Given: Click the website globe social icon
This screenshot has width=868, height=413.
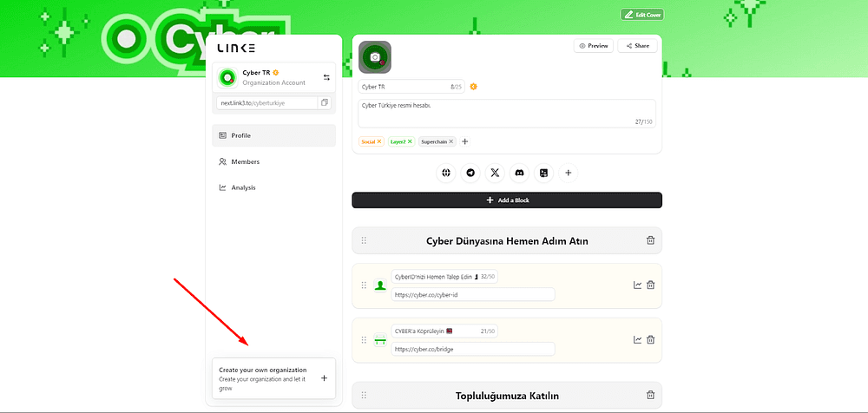Looking at the screenshot, I should coord(445,174).
